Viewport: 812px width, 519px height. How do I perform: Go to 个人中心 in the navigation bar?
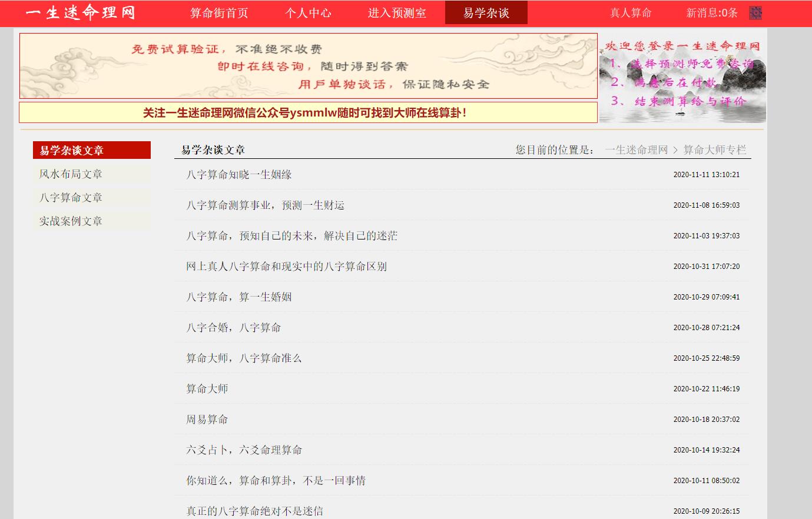click(308, 13)
